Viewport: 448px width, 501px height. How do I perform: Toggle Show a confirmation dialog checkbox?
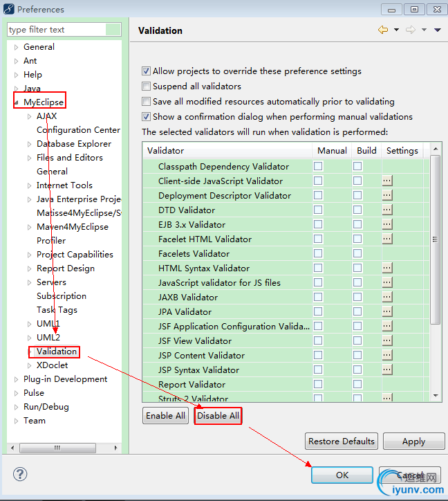coord(147,117)
